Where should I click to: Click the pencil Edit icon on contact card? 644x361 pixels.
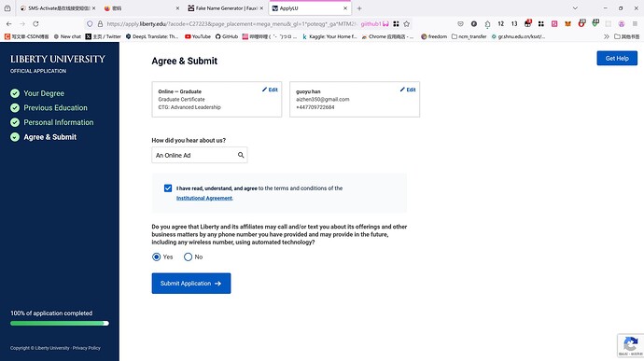pos(408,90)
